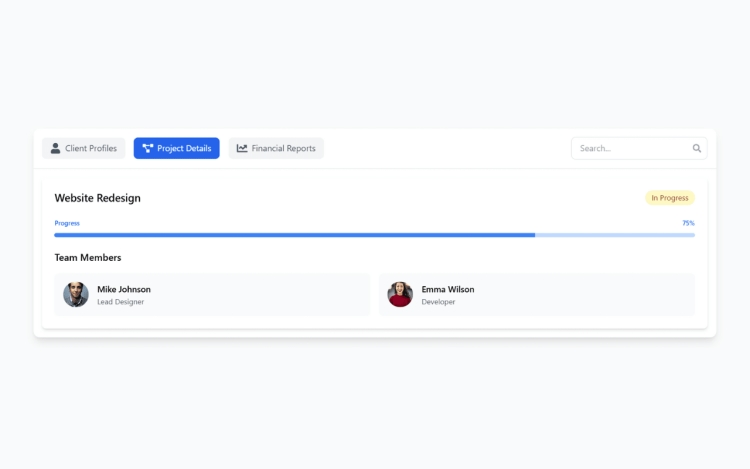Click the blue Progress label

(x=67, y=223)
